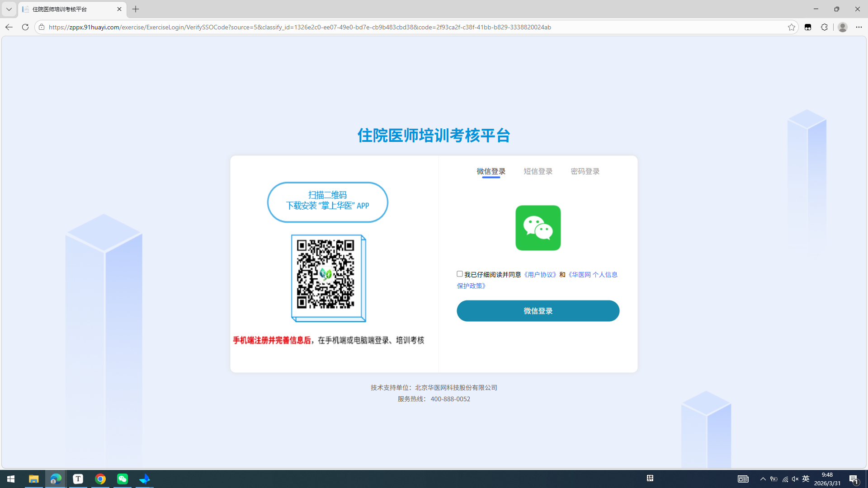Screen dimensions: 868x488
Task: Select the 住院医师培训考核平台 browser tab
Action: coord(72,9)
